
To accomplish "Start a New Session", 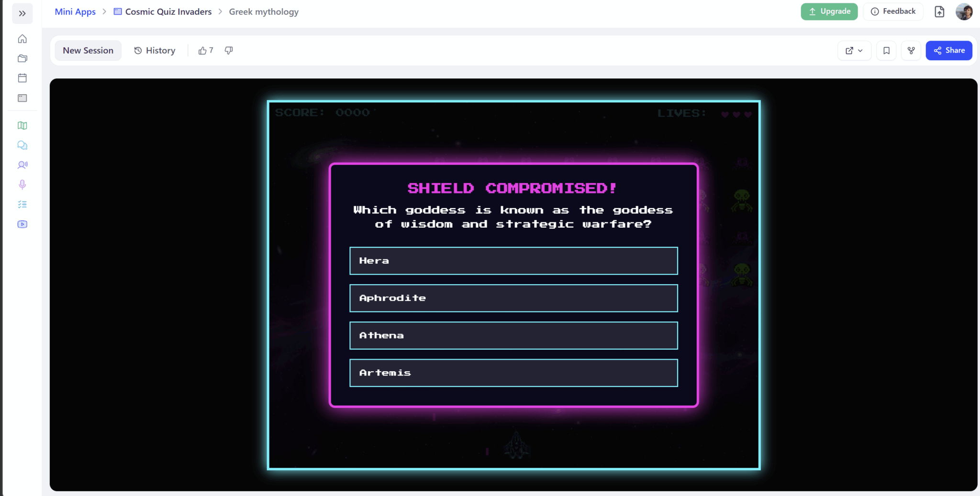I will pos(88,50).
